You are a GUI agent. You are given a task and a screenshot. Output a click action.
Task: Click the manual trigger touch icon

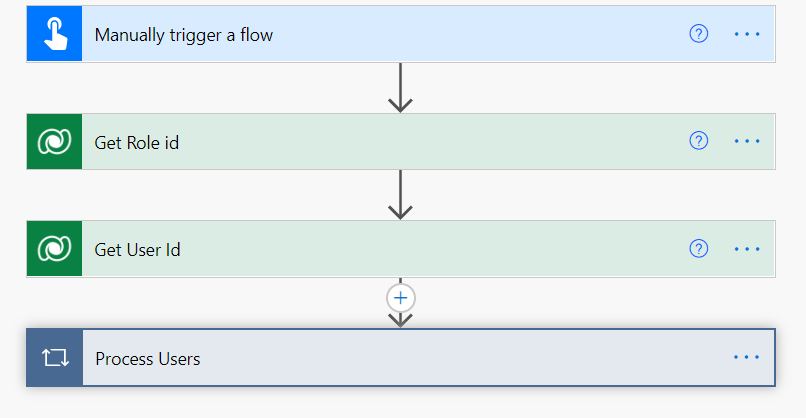[x=54, y=34]
